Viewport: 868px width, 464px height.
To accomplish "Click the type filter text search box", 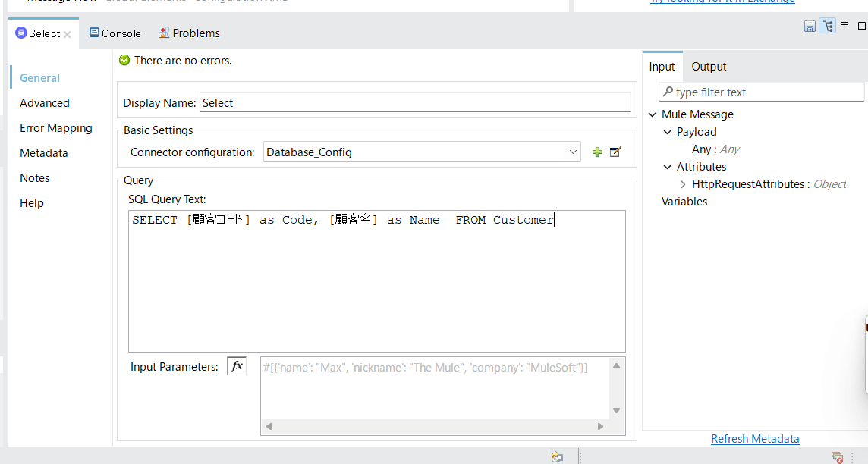I will tap(761, 92).
